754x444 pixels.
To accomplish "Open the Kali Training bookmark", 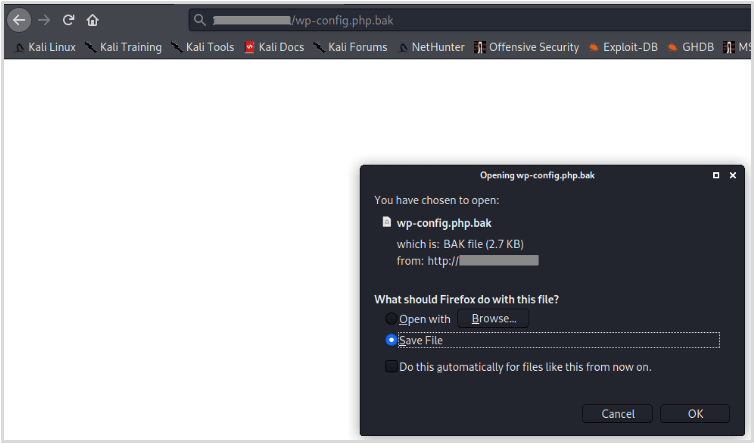I will tap(124, 47).
